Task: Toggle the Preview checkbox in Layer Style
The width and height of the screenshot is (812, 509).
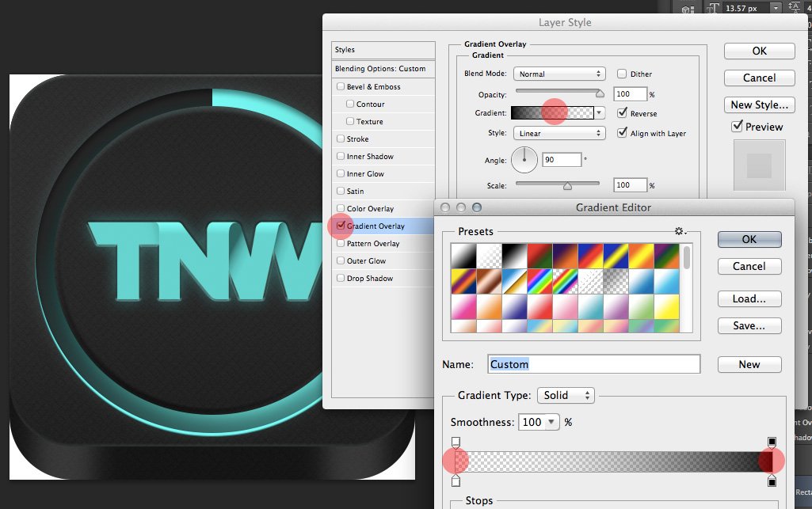Action: tap(737, 126)
